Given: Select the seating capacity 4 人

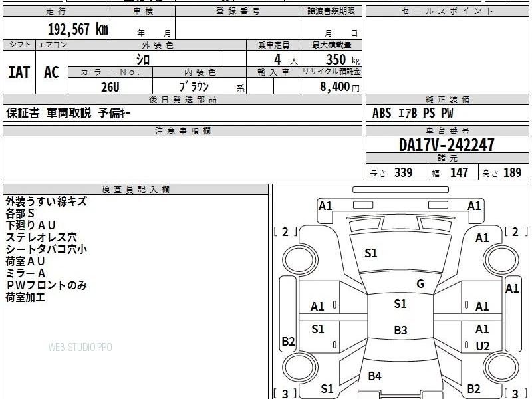Looking at the screenshot, I should click(x=285, y=60).
